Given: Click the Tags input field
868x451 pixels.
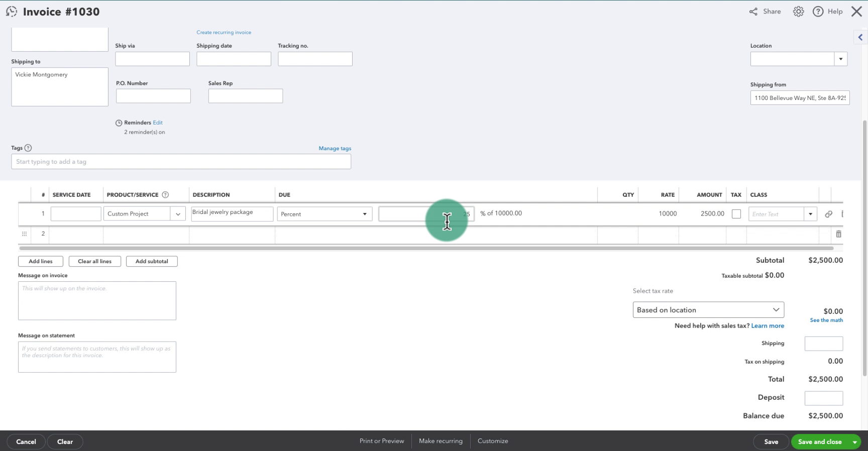Looking at the screenshot, I should 181,162.
